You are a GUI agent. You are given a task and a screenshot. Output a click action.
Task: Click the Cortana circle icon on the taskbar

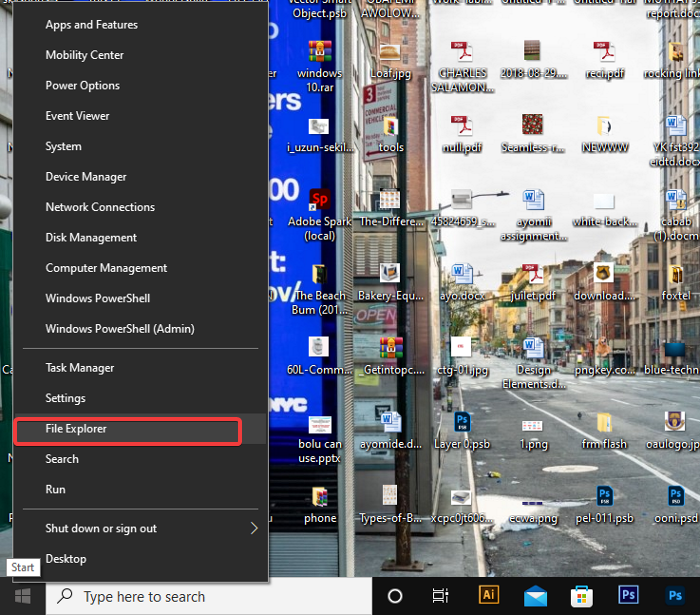[394, 596]
